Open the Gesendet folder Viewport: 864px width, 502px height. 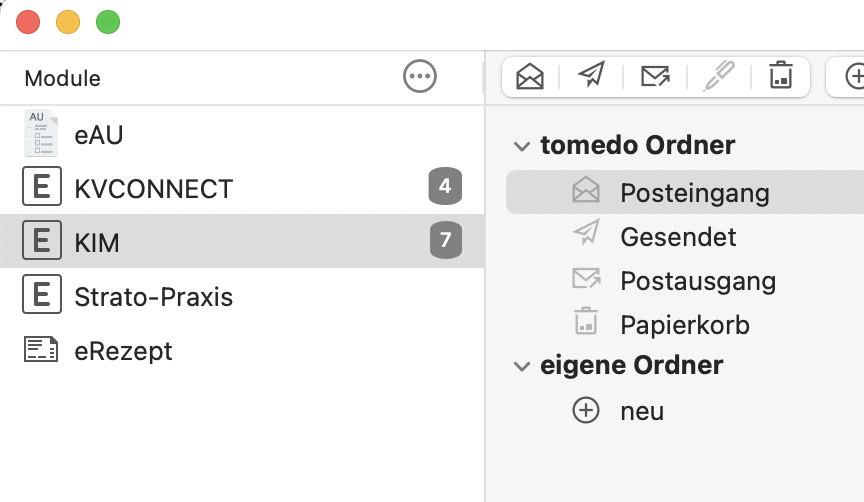click(x=685, y=236)
